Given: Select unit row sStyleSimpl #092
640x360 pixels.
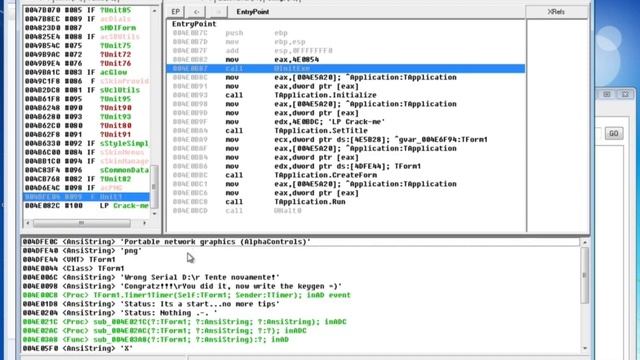Looking at the screenshot, I should click(x=87, y=144).
